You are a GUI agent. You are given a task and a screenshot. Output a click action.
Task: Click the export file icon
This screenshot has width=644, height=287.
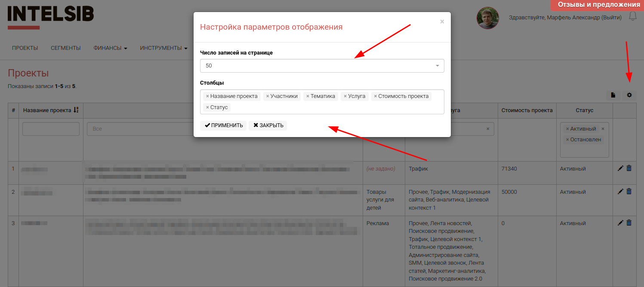point(613,95)
